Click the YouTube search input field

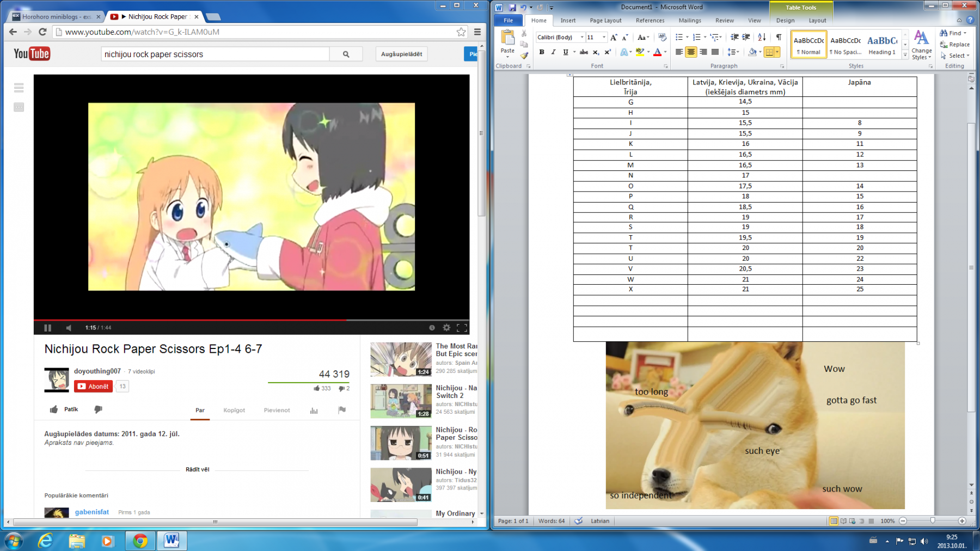[x=215, y=54]
